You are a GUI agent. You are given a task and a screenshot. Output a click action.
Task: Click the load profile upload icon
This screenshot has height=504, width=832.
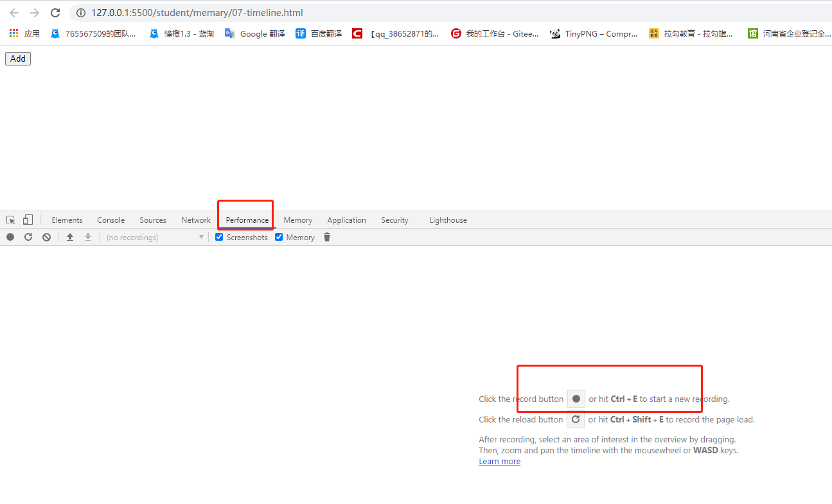[70, 237]
